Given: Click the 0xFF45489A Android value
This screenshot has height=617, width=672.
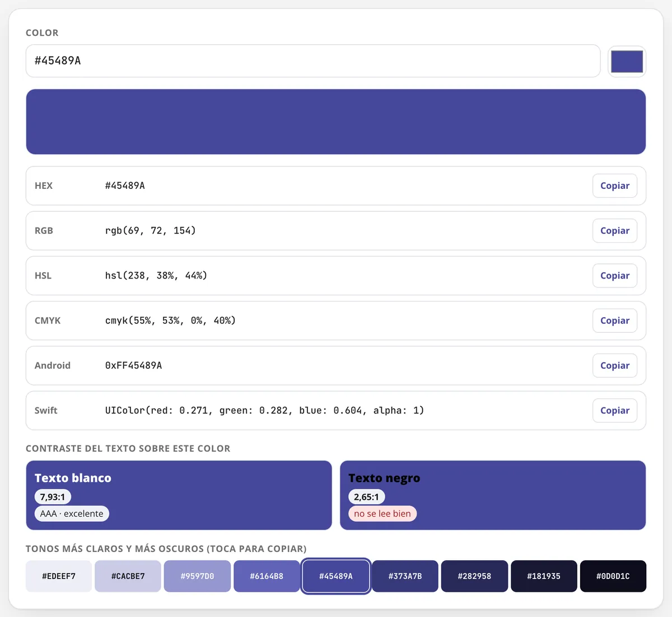Looking at the screenshot, I should pos(133,365).
